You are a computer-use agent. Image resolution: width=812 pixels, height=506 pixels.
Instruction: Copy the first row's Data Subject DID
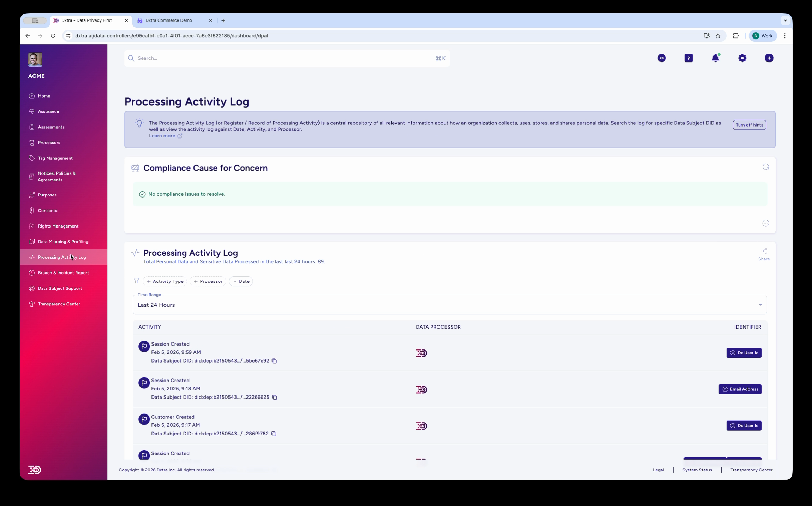pos(275,361)
